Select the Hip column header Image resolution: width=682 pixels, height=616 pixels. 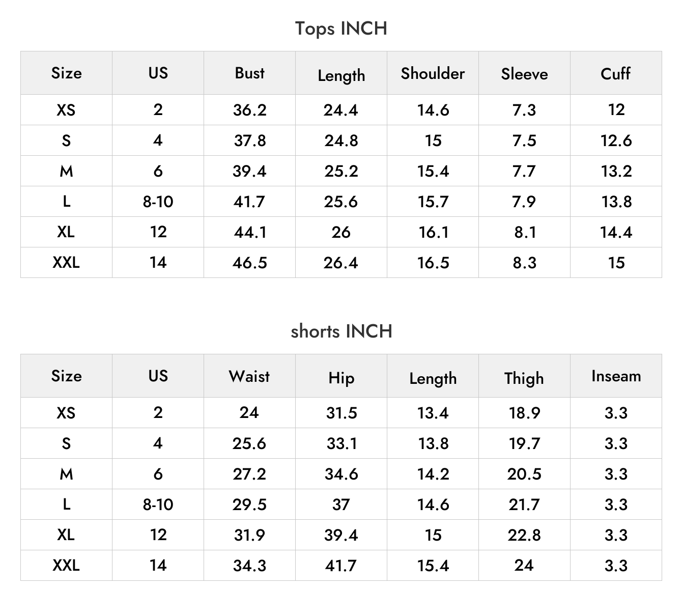[341, 378]
